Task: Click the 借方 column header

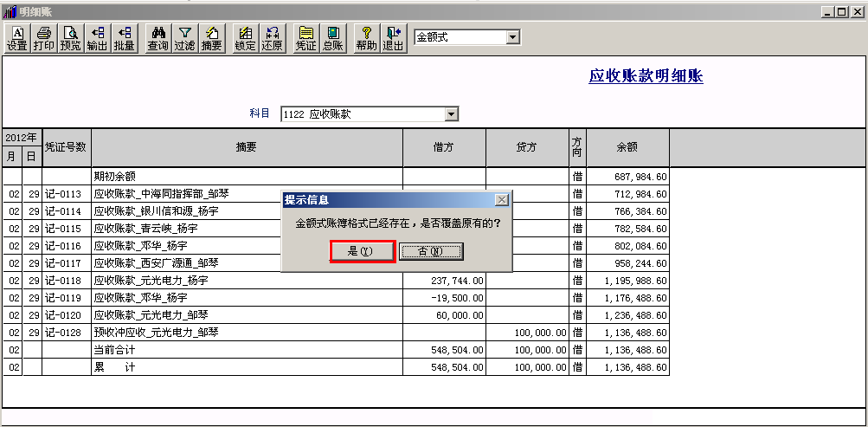Action: pos(444,147)
